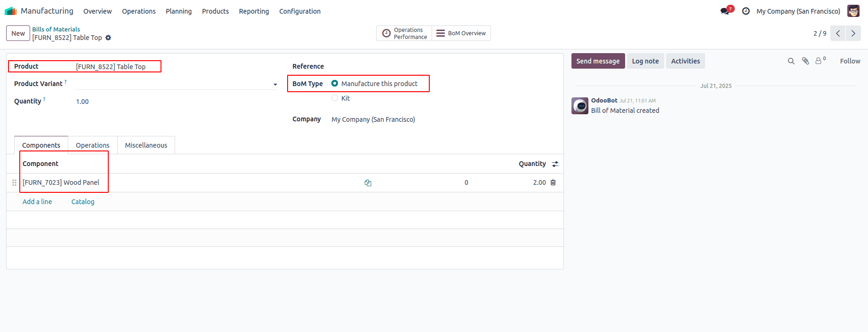The image size is (868, 332).
Task: Click the Component column header
Action: [40, 164]
